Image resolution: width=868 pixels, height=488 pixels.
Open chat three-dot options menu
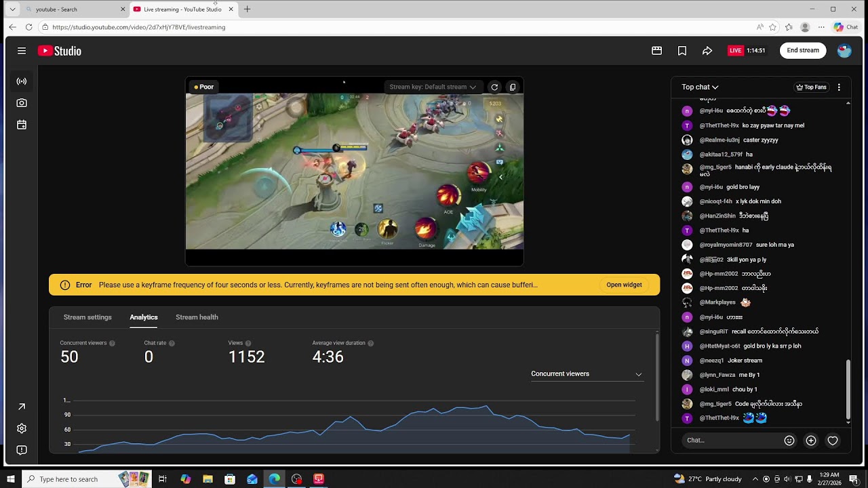coord(839,87)
